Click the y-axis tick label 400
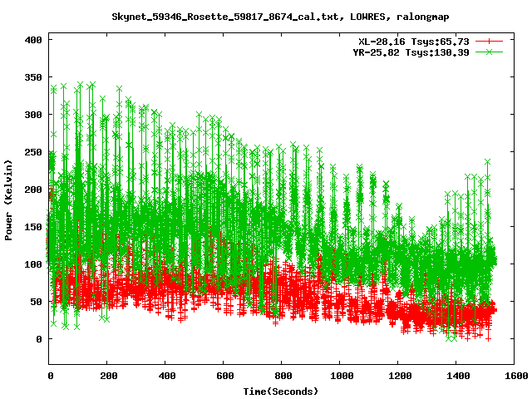 click(33, 40)
